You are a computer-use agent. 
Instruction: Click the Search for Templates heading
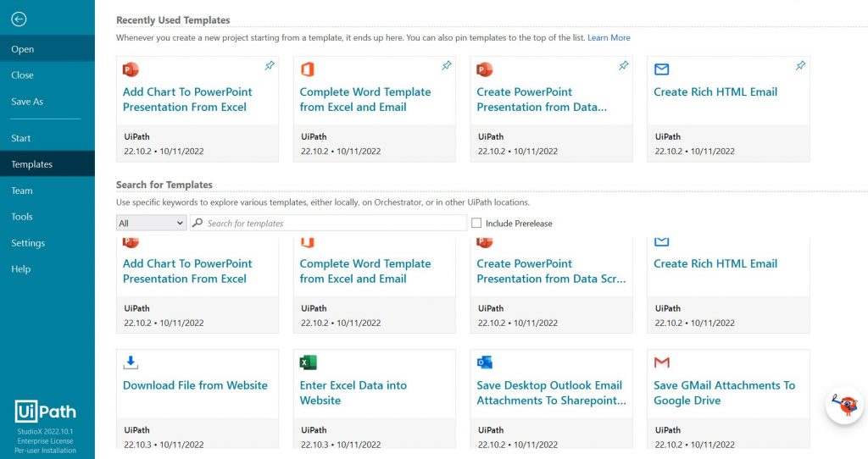pyautogui.click(x=164, y=185)
